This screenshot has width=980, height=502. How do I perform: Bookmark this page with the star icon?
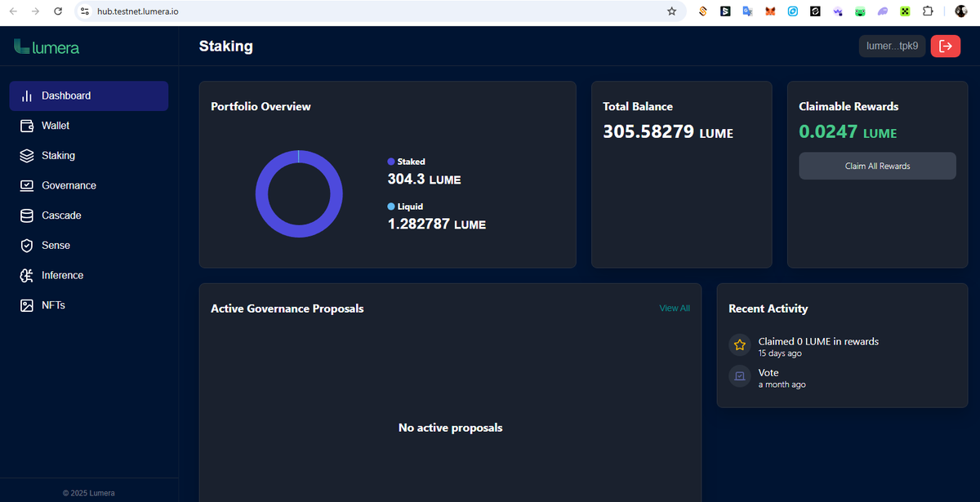[x=671, y=11]
